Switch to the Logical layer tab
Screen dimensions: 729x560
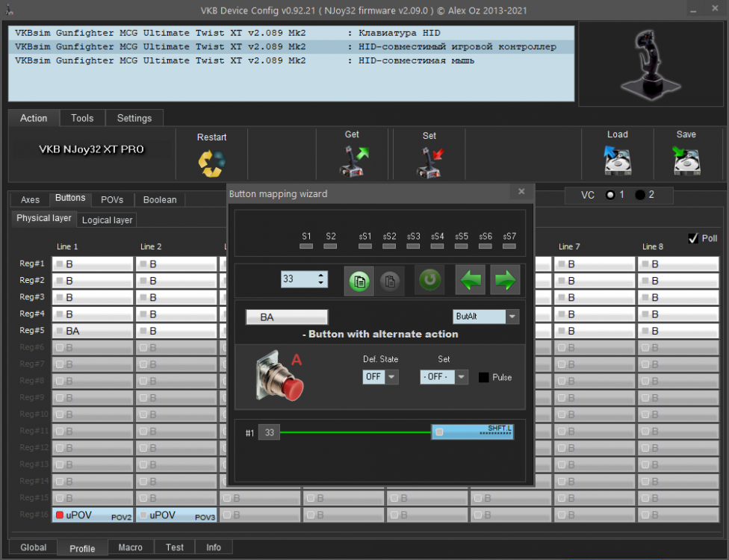coord(107,220)
